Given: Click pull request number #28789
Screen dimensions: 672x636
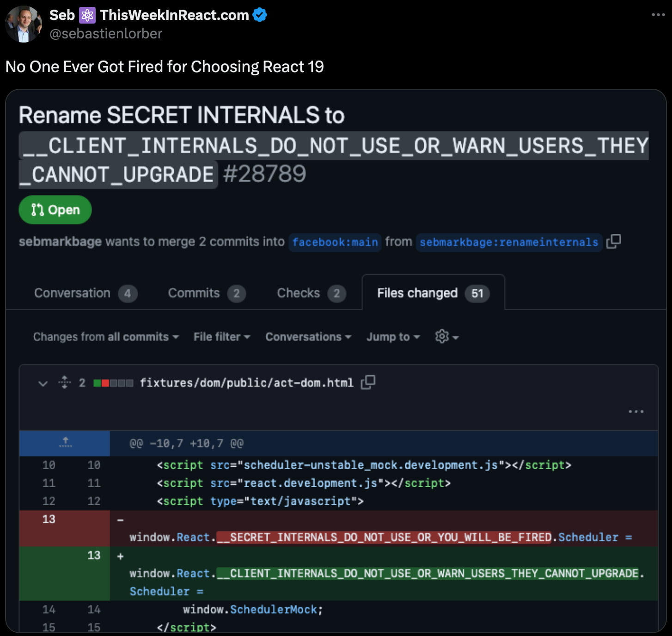Looking at the screenshot, I should 264,174.
